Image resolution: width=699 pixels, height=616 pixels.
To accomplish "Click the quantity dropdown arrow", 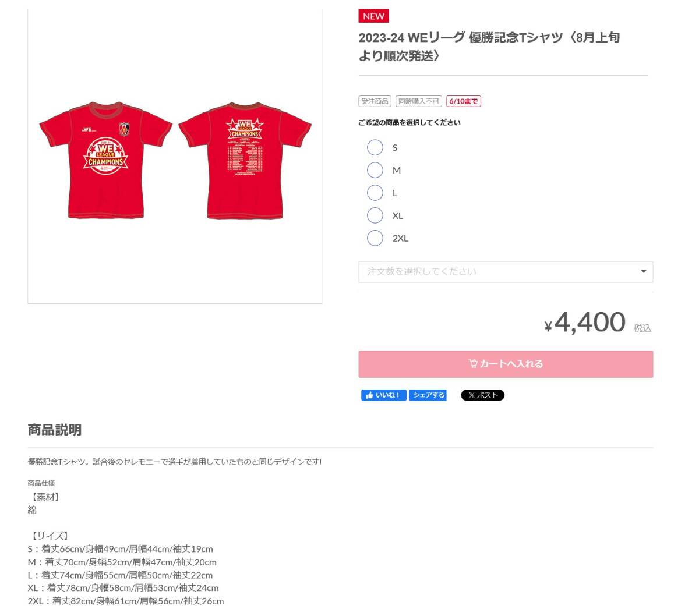I will coord(643,271).
